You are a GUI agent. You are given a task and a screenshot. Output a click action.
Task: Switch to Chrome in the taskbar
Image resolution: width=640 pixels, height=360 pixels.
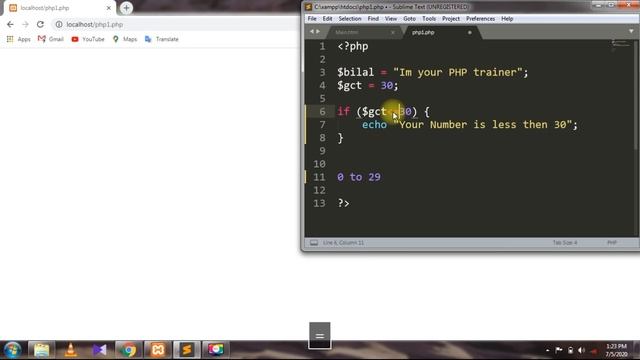point(129,350)
